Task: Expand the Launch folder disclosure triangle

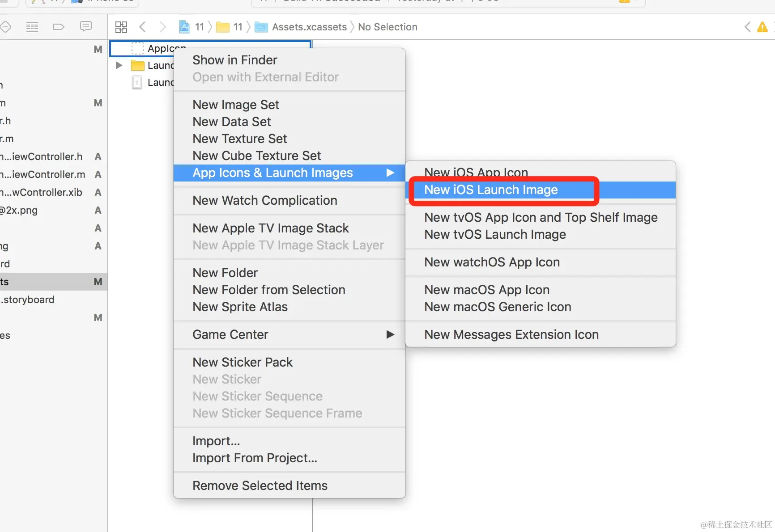Action: click(119, 65)
